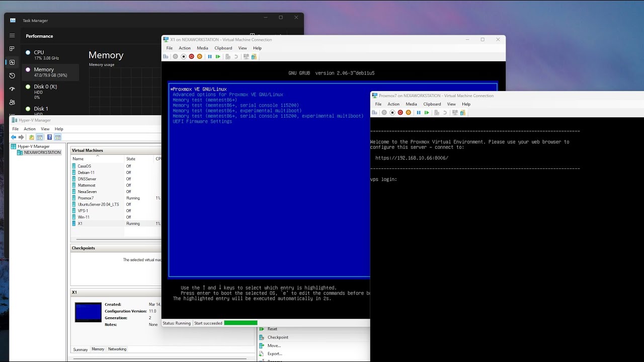Open Action menu in Hyper-V Manager
Viewport: 644px width, 362px height.
point(30,129)
